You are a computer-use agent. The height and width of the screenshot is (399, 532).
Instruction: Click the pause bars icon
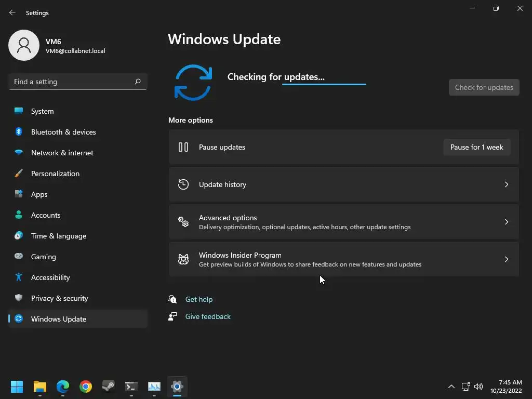point(183,147)
